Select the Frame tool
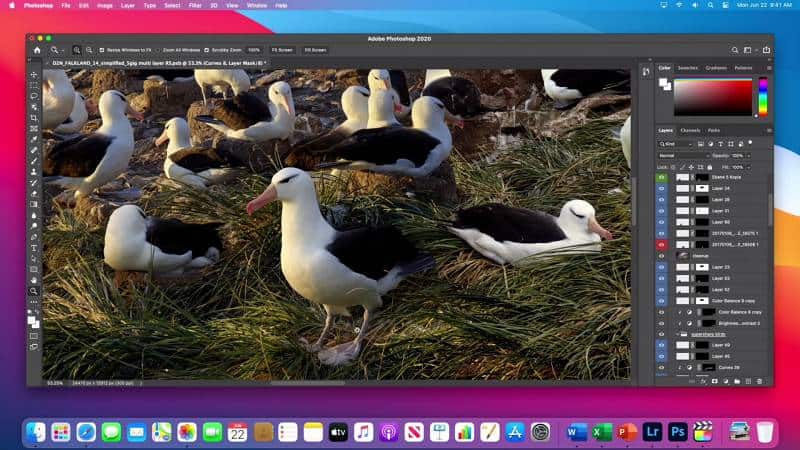 coord(34,129)
